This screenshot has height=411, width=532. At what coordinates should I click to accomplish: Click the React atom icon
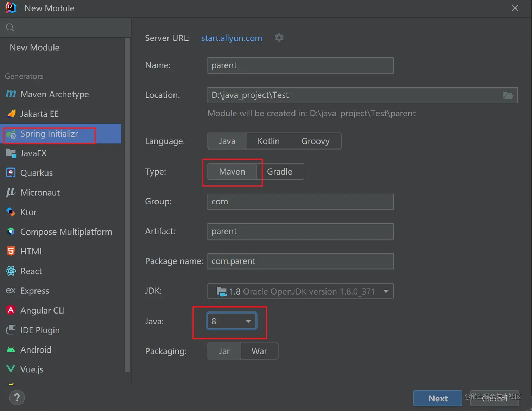click(x=11, y=271)
